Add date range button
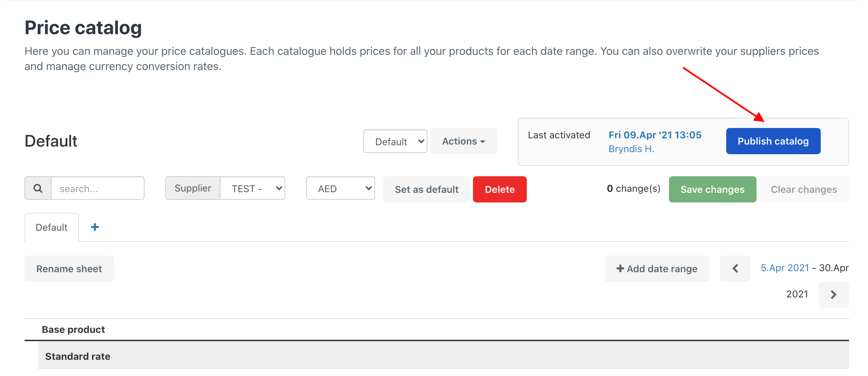Screen dimensions: 868x376 (x=657, y=269)
